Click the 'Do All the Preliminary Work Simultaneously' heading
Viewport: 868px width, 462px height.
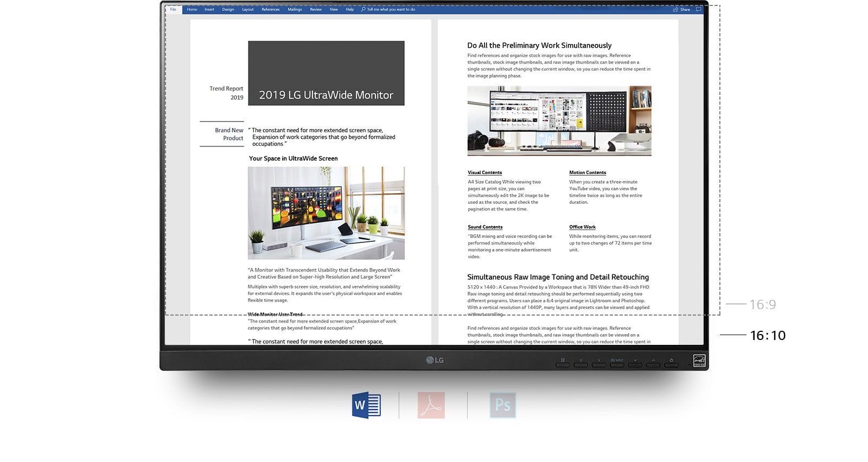539,46
